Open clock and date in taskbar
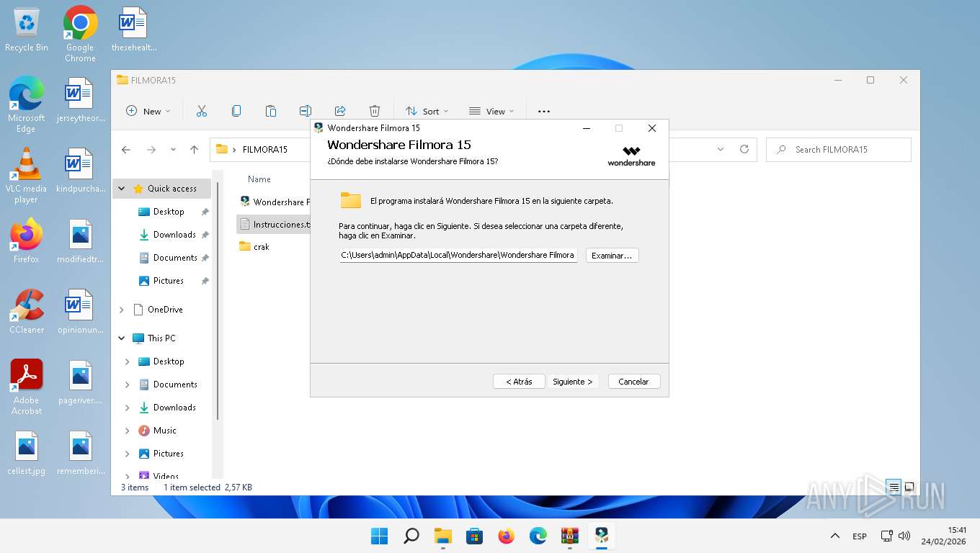Image resolution: width=980 pixels, height=553 pixels. (944, 536)
